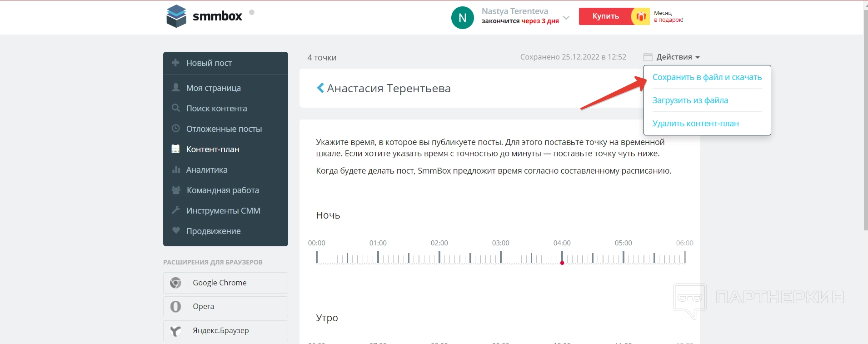Click the magnifier icon beside Поиск контента
This screenshot has width=868, height=344.
(176, 108)
